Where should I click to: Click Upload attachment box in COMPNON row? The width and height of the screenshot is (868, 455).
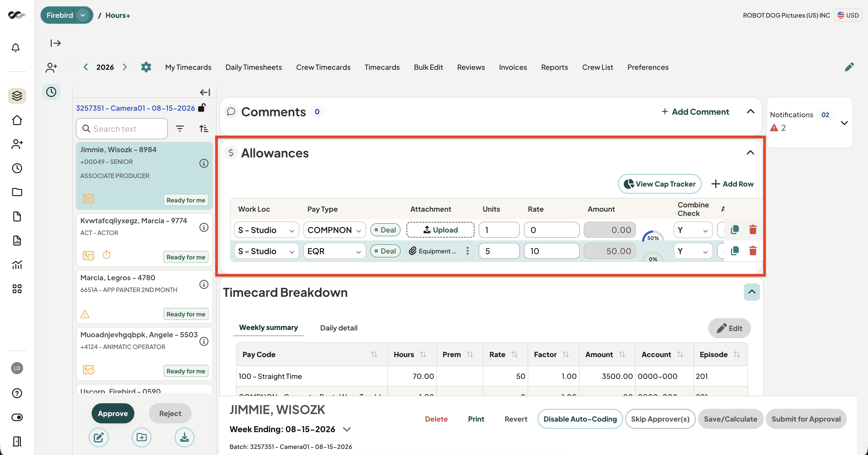[x=440, y=230]
